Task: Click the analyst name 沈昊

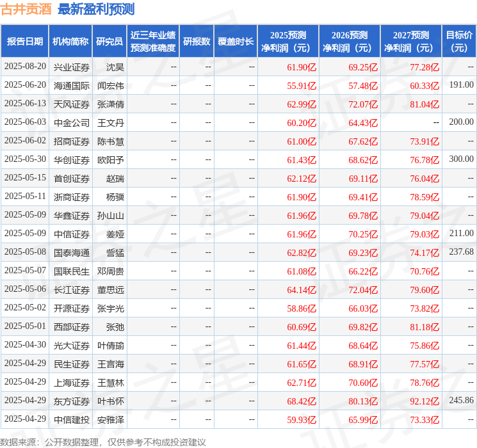Action: tap(115, 67)
